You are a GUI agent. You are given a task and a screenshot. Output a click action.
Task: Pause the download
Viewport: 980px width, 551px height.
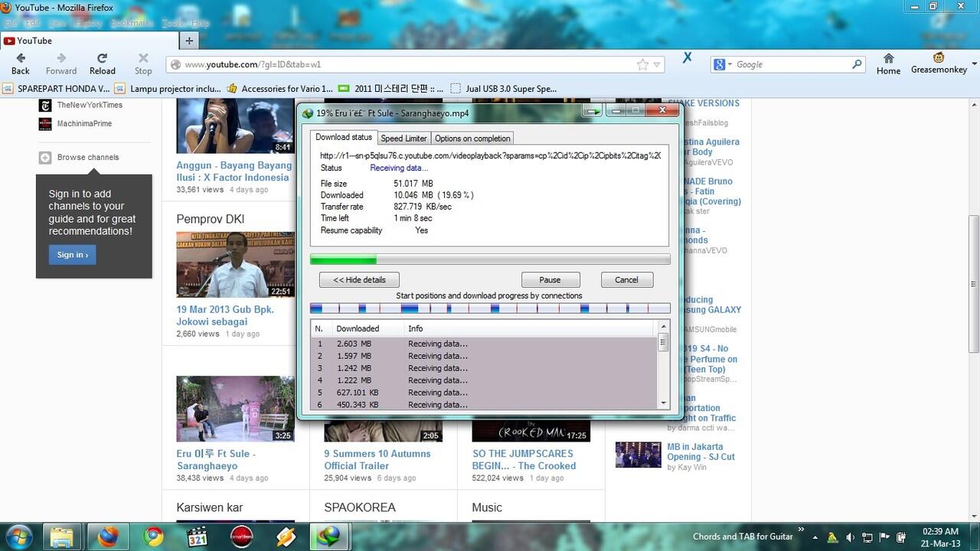tap(550, 279)
